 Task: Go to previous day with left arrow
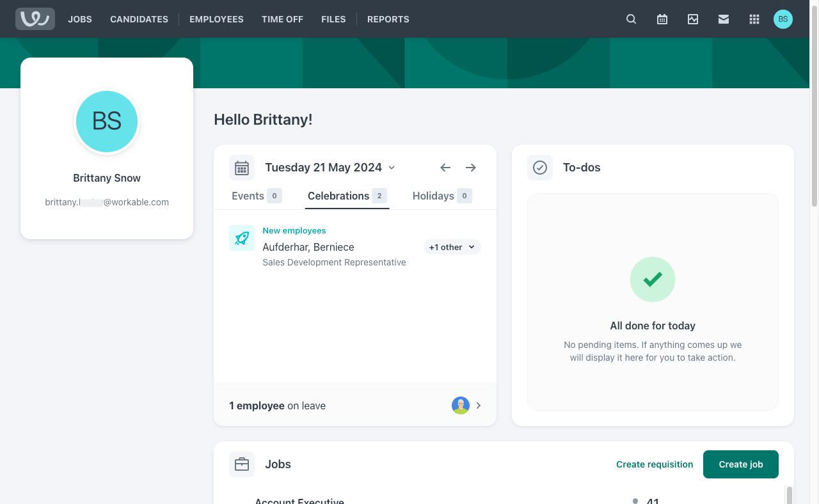[445, 168]
